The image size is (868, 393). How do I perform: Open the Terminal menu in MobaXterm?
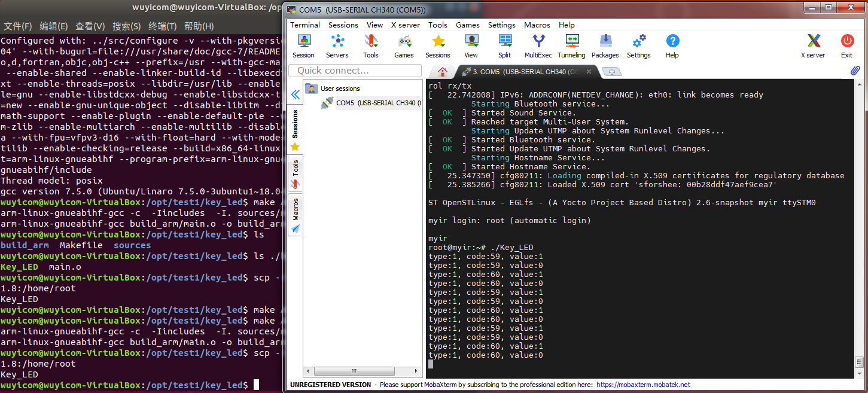305,25
